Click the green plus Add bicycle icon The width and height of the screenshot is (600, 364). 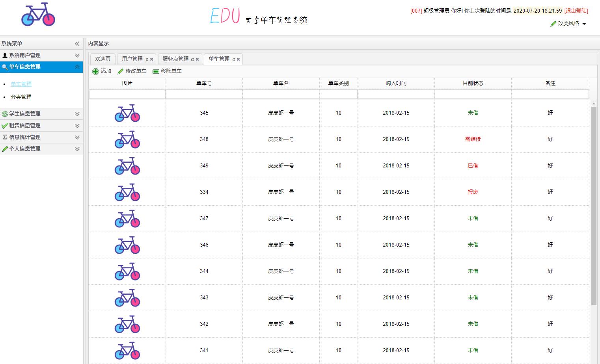click(x=95, y=71)
